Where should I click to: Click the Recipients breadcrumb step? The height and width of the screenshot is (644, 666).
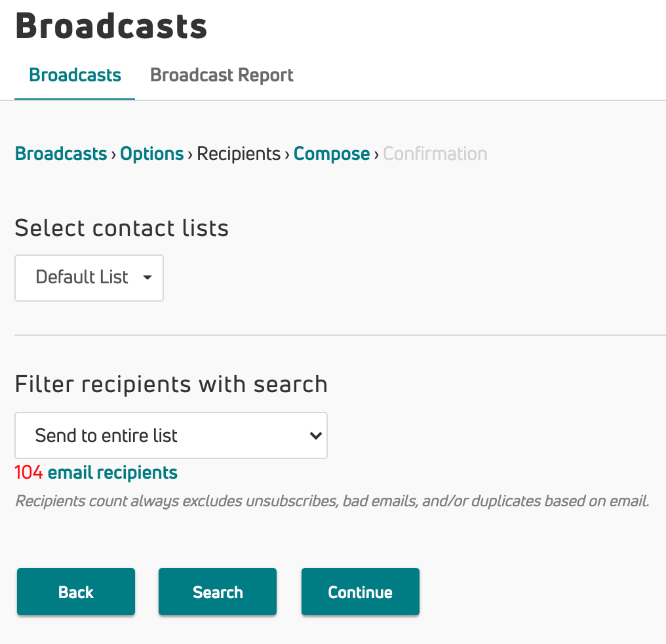[239, 154]
